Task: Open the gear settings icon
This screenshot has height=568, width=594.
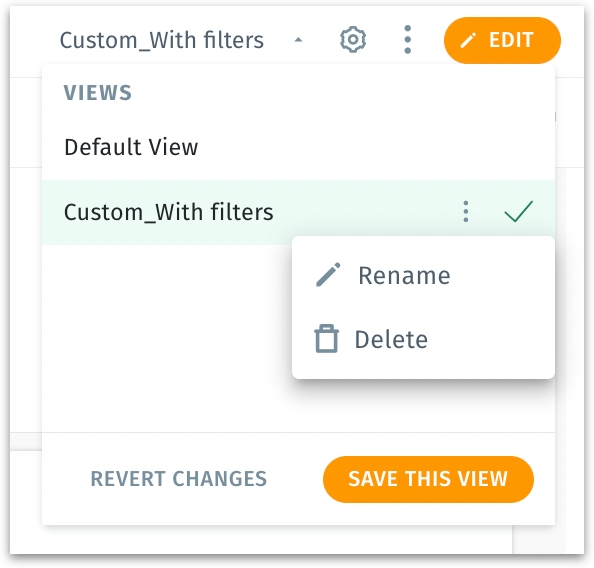Action: click(353, 39)
